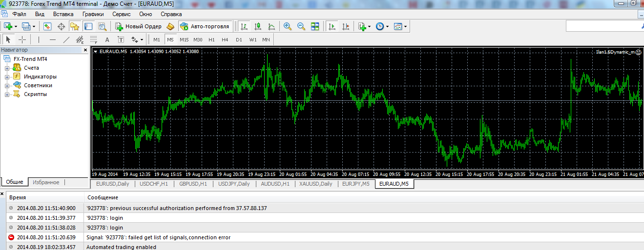Select the text A tool

pos(107,39)
